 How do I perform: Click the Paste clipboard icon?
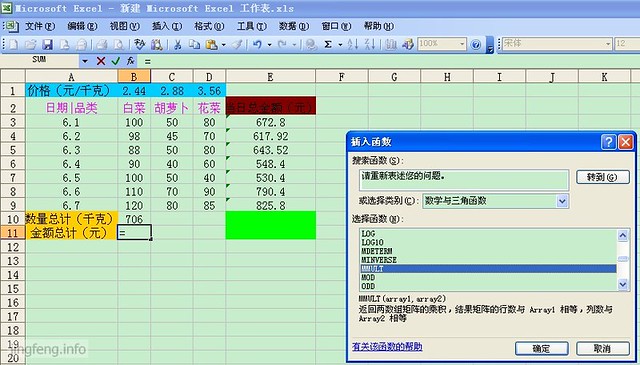pyautogui.click(x=211, y=44)
